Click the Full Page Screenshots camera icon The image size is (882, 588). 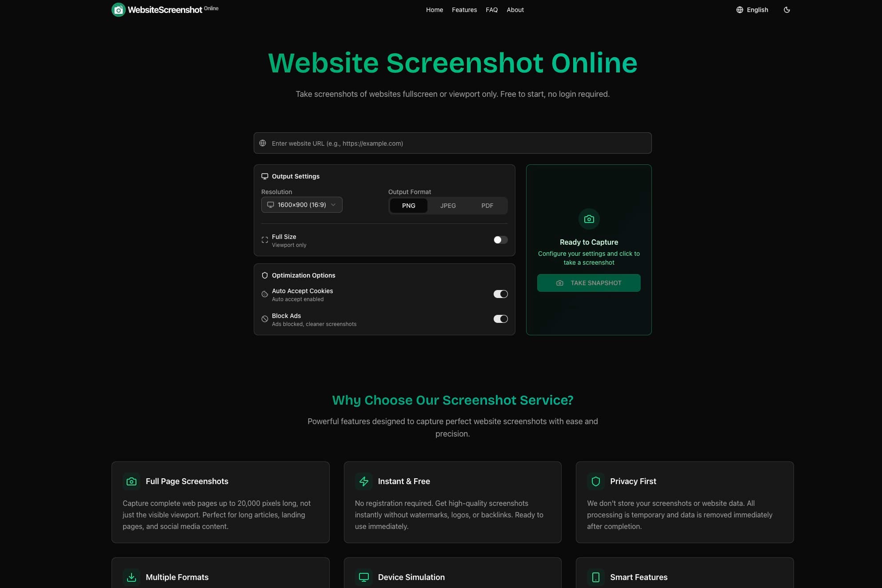point(132,481)
